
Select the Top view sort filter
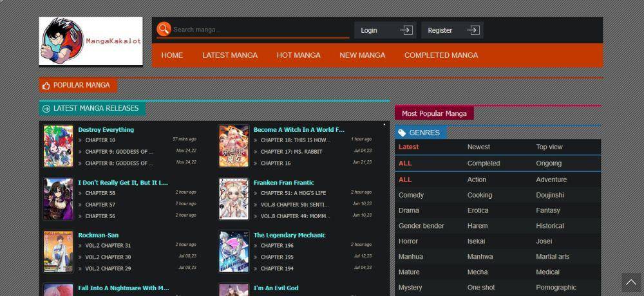pos(549,147)
